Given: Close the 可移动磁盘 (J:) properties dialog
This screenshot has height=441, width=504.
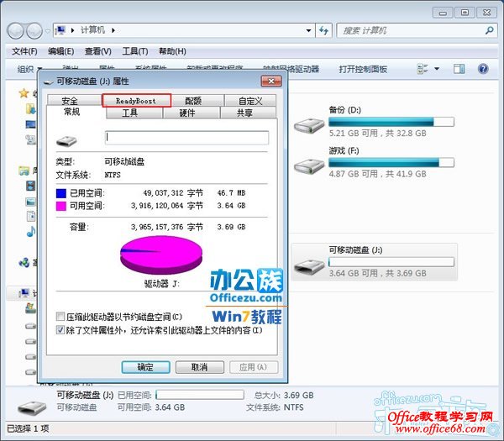Looking at the screenshot, I should (271, 81).
